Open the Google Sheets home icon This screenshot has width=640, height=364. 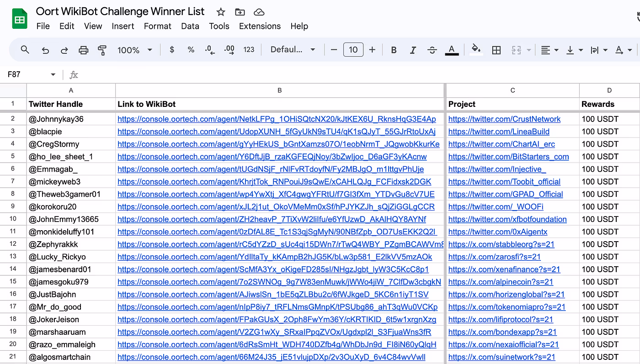pos(20,19)
